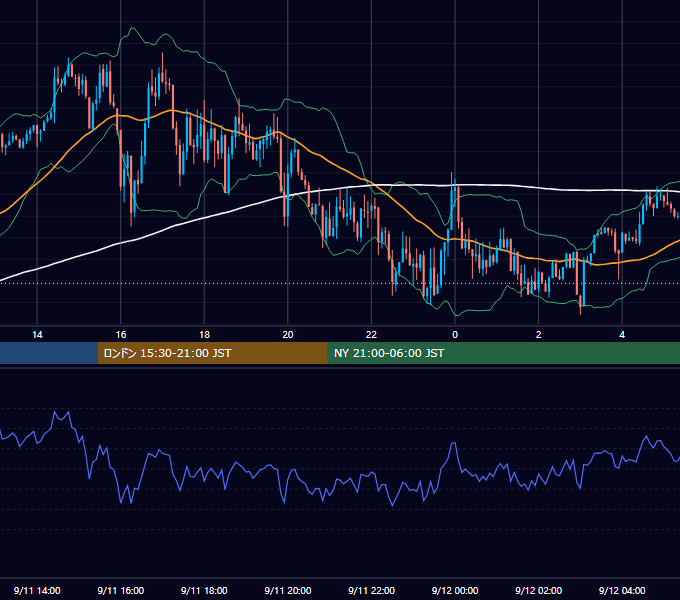Click the 9/11 16:00 label on the lower axis
680x600 pixels.
(x=121, y=590)
